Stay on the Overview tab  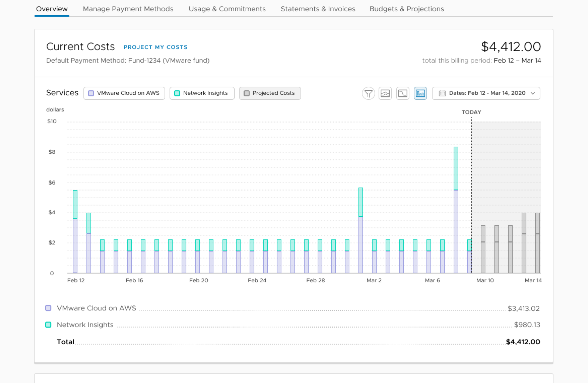52,9
